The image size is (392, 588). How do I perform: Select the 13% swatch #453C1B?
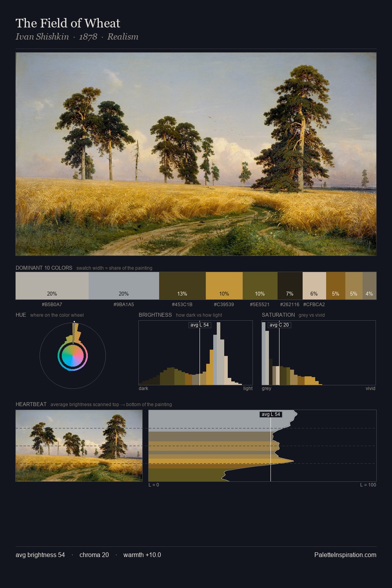182,286
